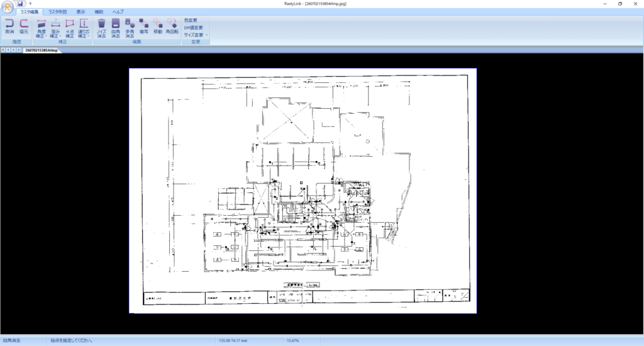
Task: Select the ノイズ消去 noise removal tool
Action: [101, 28]
